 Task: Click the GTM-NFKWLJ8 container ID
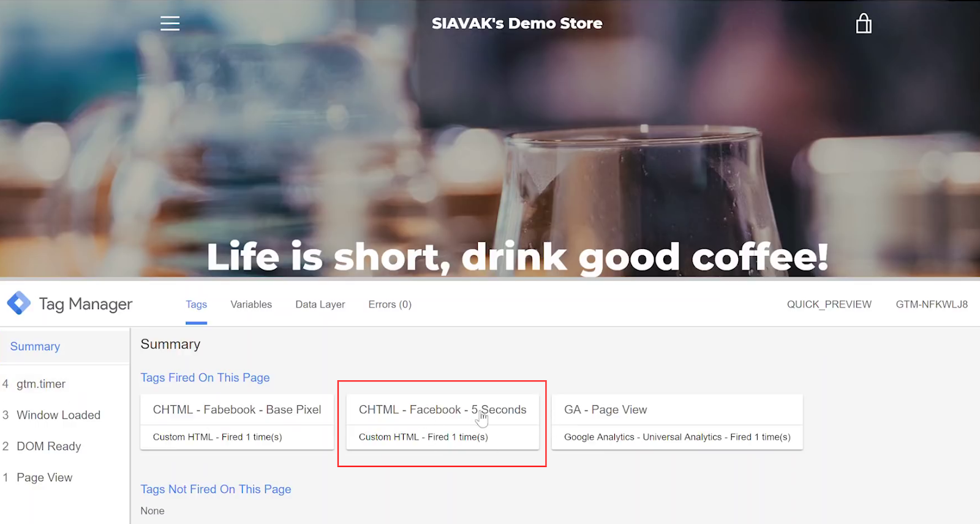(x=932, y=304)
